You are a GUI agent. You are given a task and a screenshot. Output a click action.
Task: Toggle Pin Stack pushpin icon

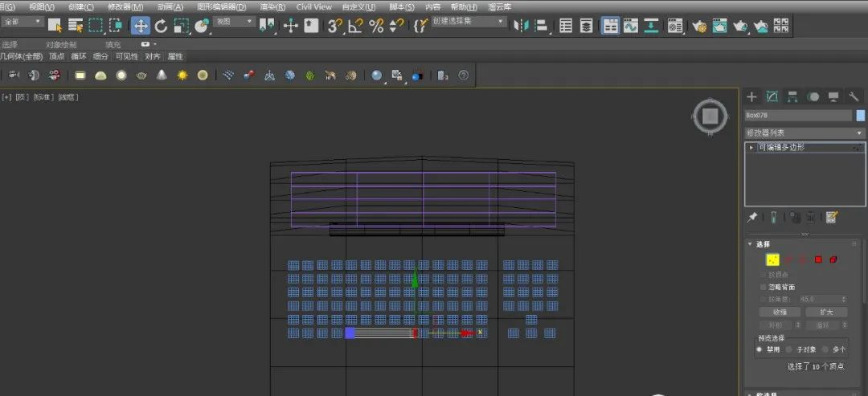pyautogui.click(x=751, y=218)
